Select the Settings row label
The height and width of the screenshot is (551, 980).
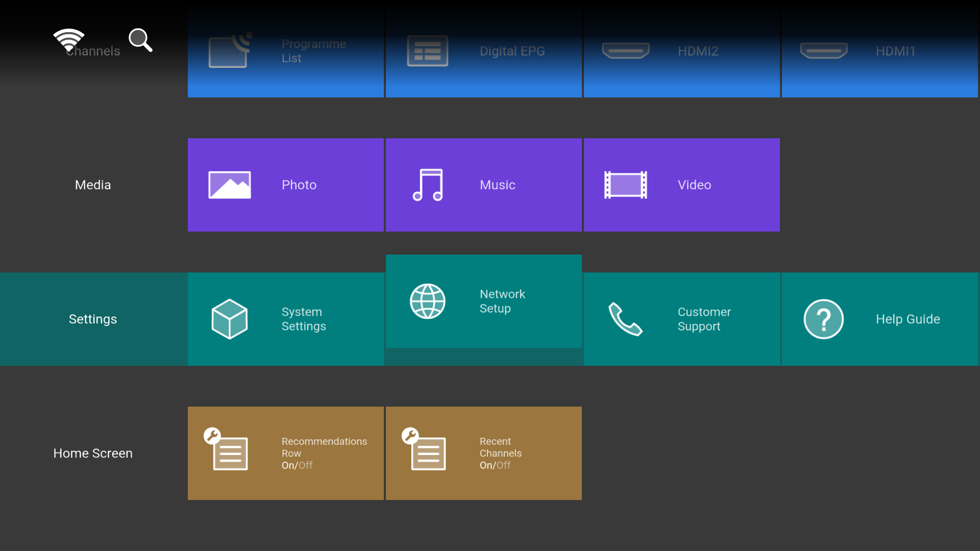tap(93, 319)
